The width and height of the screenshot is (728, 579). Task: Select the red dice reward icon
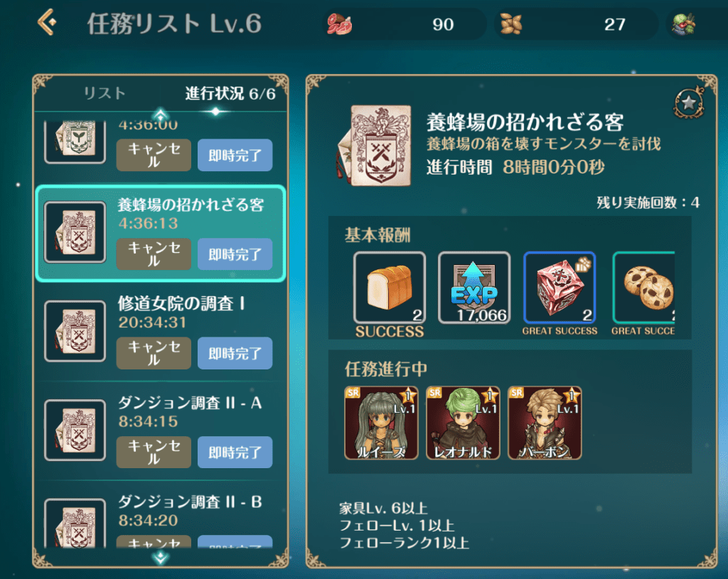(x=560, y=288)
